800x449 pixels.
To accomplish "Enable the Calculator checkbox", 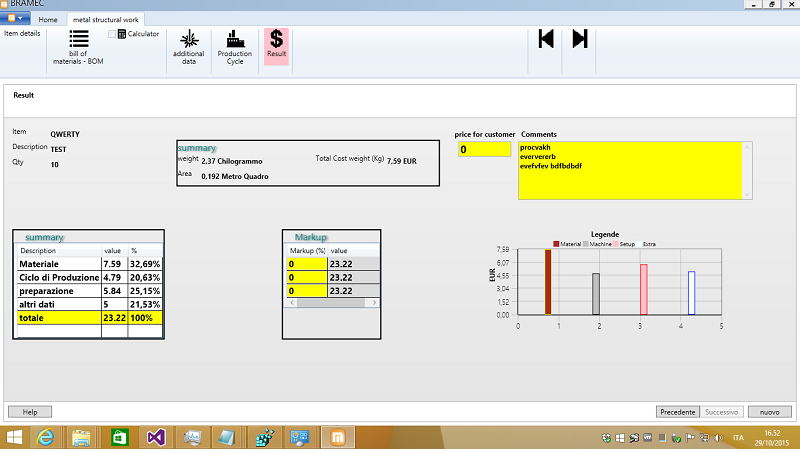I will 112,34.
